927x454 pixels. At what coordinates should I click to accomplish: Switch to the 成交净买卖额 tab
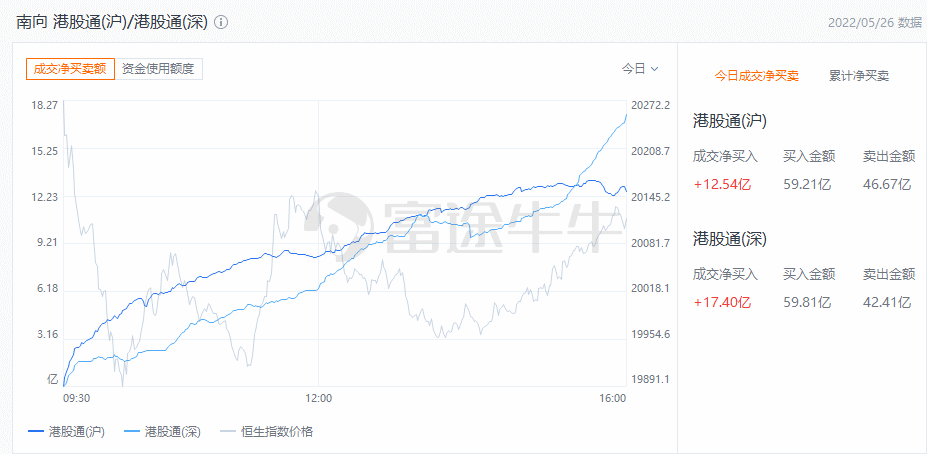(x=70, y=69)
